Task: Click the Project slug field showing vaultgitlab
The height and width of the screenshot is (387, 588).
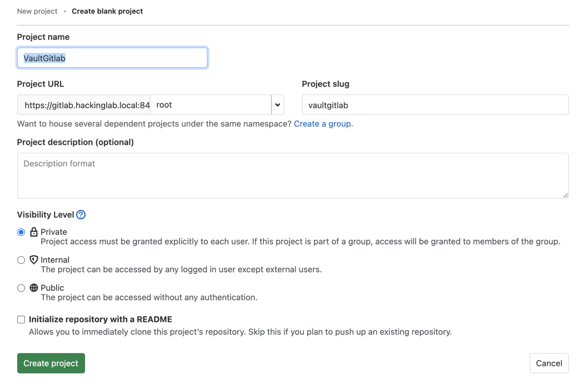Action: [435, 105]
